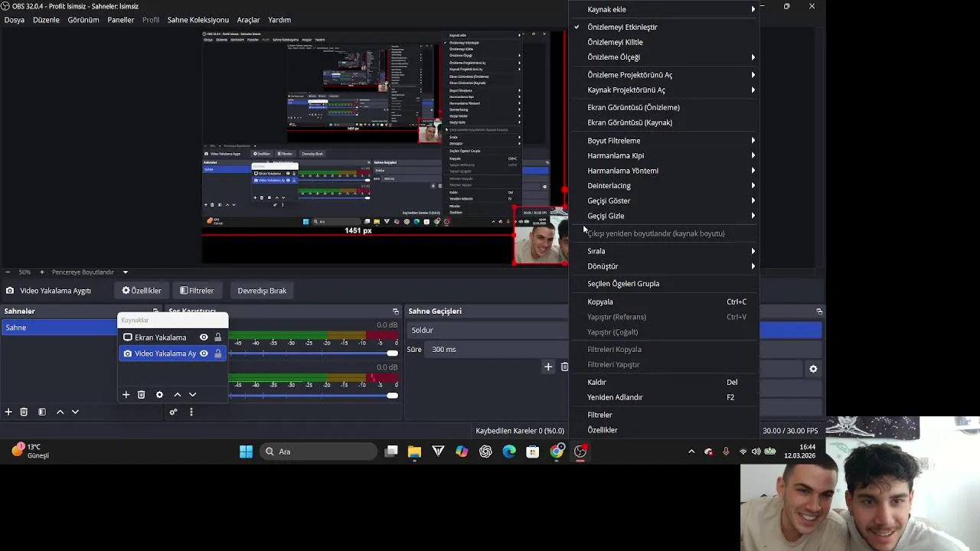Open the Sahne Koleksiyonu menu
The height and width of the screenshot is (551, 980).
198,20
